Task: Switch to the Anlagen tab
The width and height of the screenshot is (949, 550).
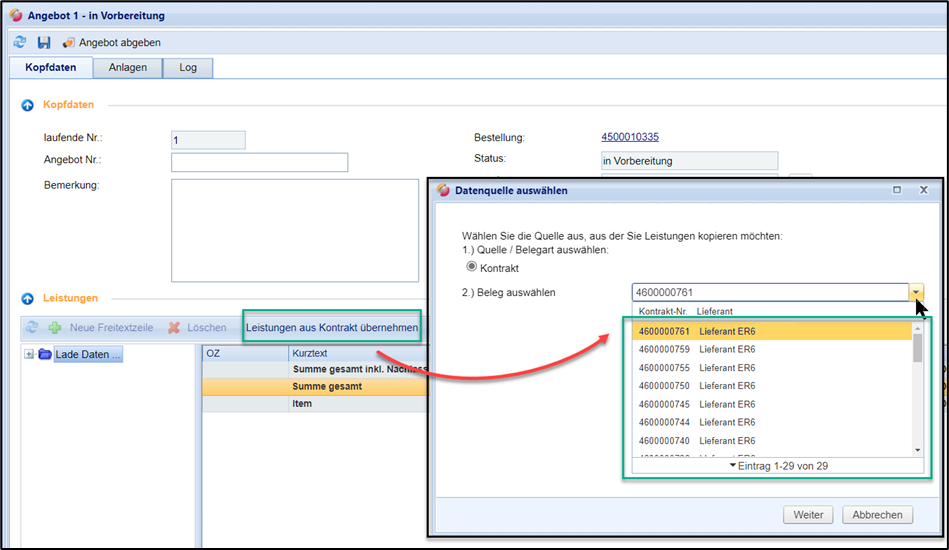Action: pos(128,68)
